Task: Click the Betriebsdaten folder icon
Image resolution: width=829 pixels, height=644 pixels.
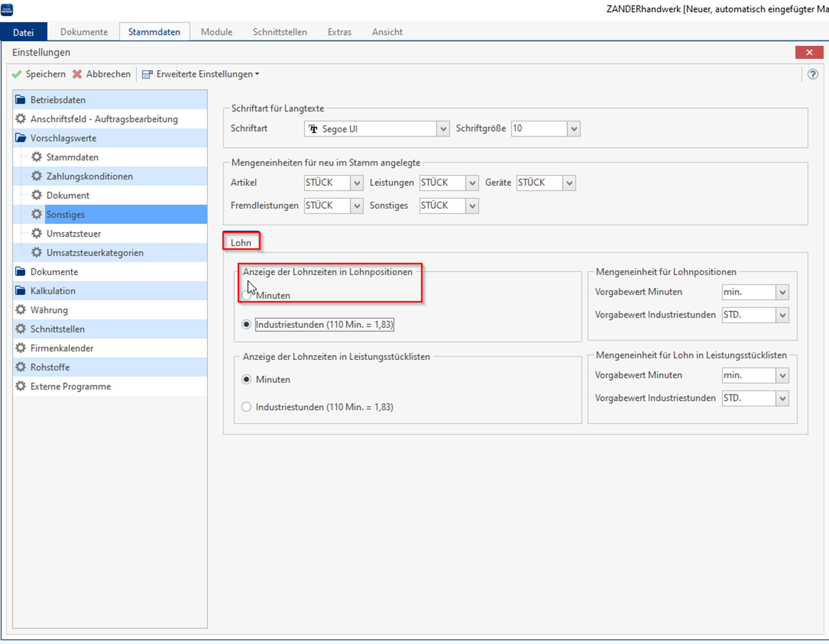Action: (x=21, y=100)
